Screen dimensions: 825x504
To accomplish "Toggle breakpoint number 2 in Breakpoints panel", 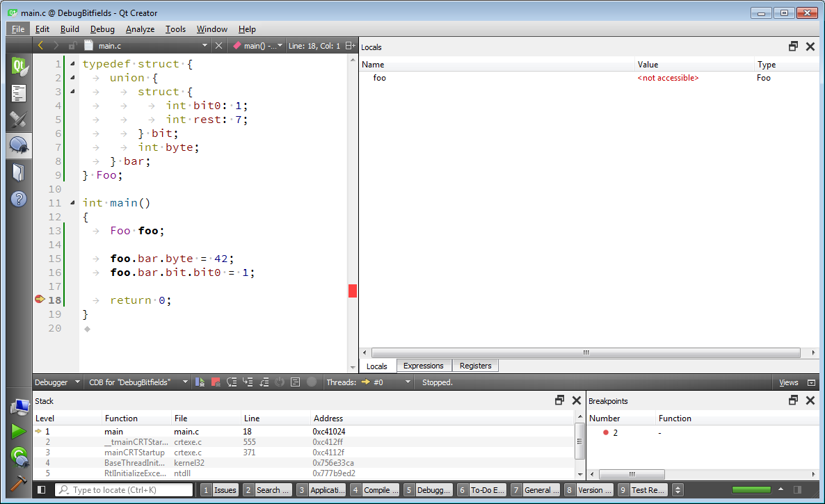I will 606,432.
